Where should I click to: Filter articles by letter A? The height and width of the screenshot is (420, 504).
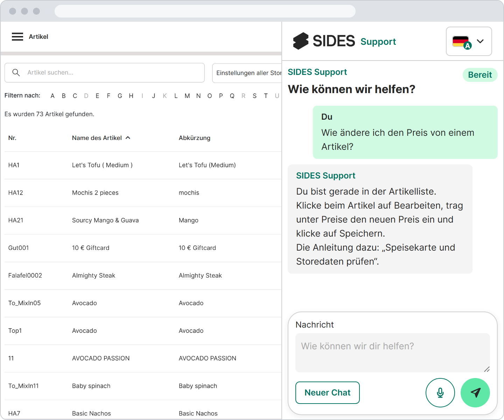tap(52, 96)
